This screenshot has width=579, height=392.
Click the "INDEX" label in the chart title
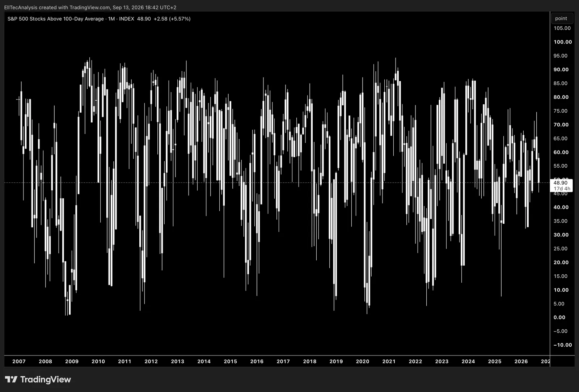(x=127, y=19)
